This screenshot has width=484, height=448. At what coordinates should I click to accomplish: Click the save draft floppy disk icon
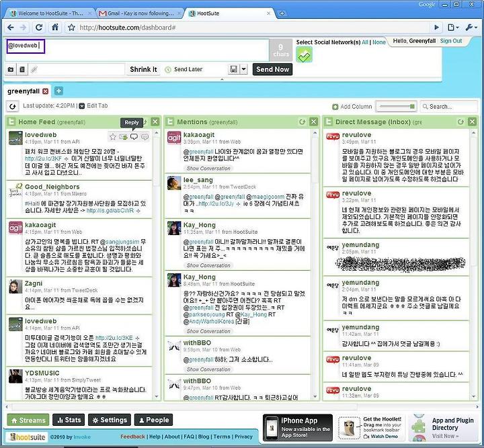234,69
